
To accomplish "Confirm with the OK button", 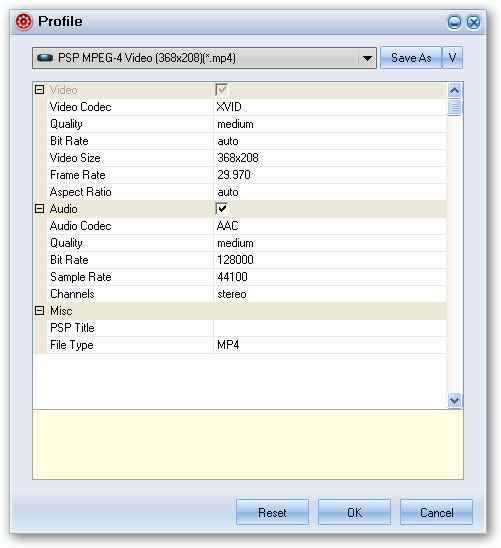I will pos(354,512).
